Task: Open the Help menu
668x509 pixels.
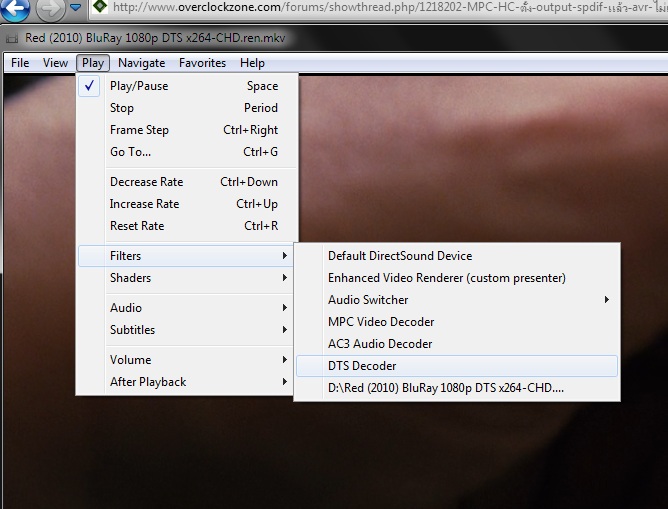Action: [x=252, y=63]
